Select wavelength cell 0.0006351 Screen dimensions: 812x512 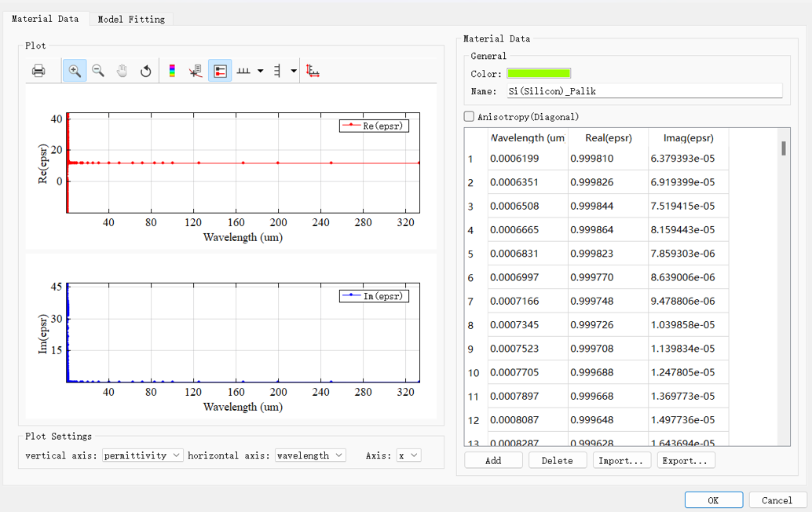[x=528, y=182]
